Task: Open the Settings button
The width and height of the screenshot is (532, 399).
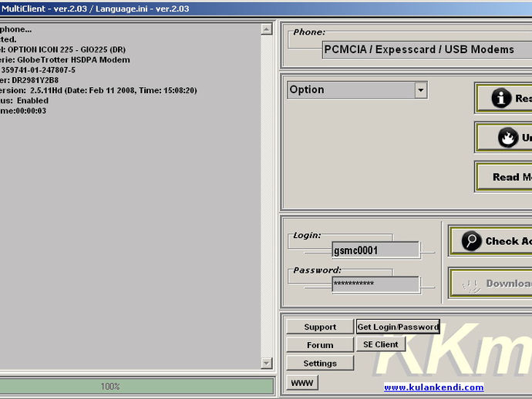Action: 320,364
